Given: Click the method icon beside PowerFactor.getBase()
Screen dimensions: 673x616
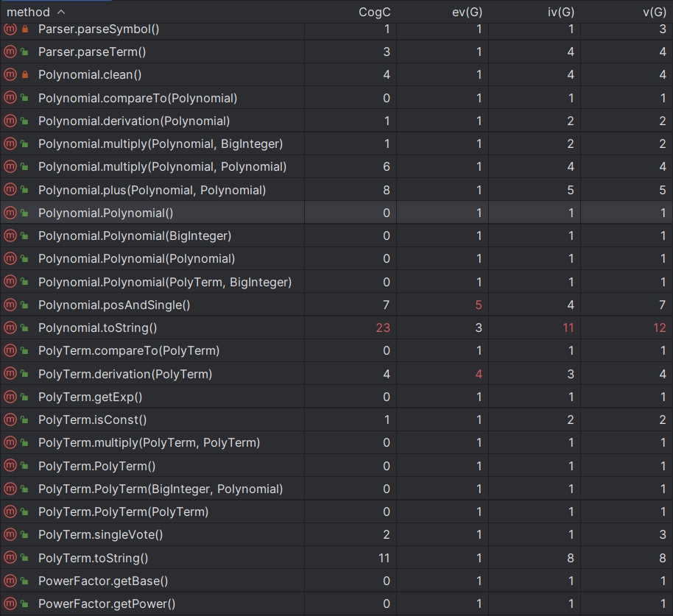Looking at the screenshot, I should click(x=10, y=581).
